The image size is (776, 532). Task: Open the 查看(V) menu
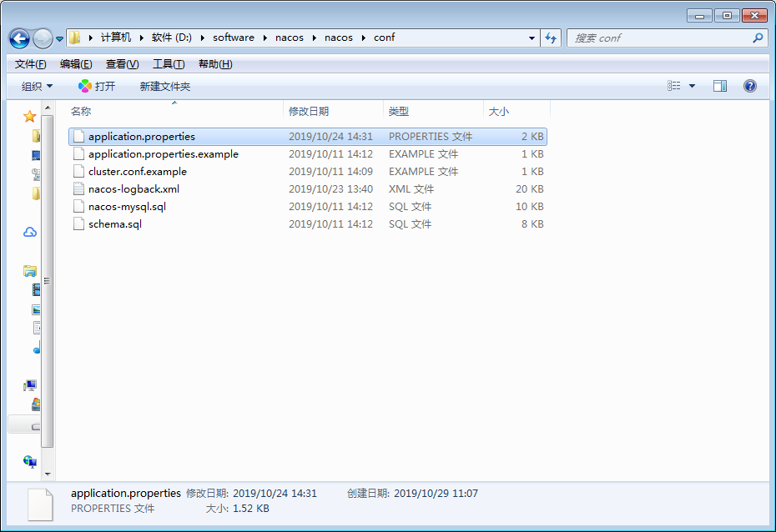pos(122,64)
